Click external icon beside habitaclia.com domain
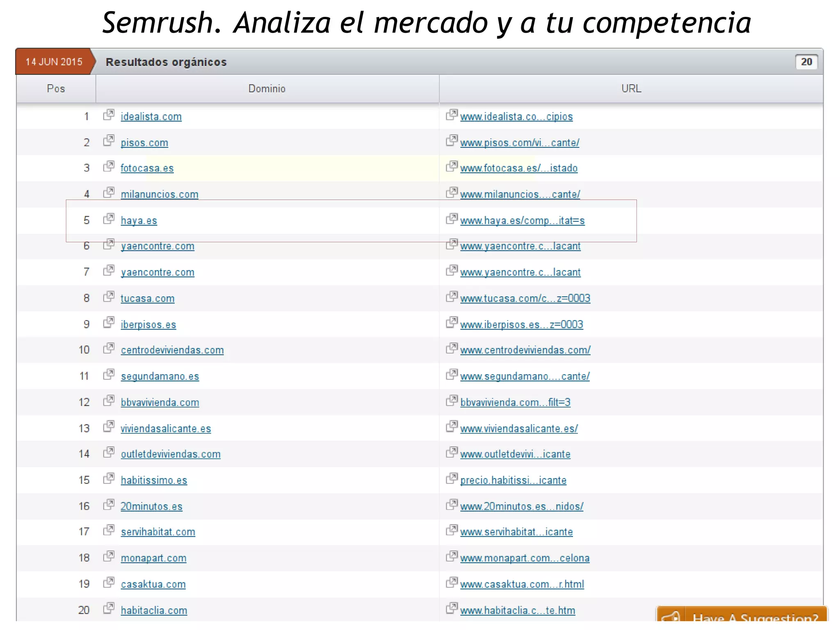Screen dimensions: 840x630 coord(109,608)
